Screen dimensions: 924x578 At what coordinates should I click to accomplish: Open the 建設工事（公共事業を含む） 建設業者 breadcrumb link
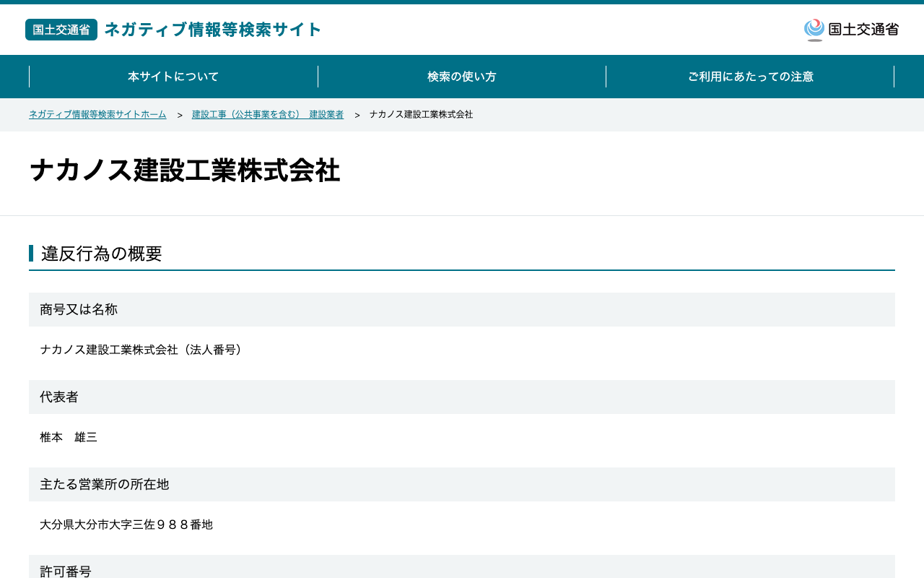[x=268, y=115]
